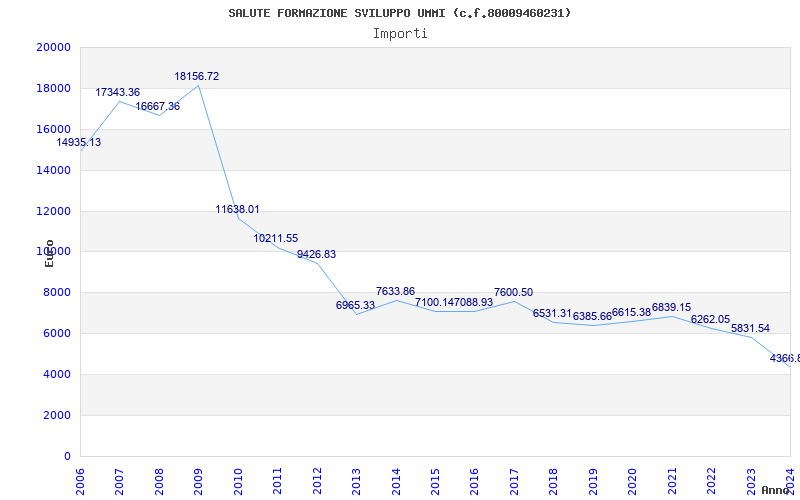Viewport: 800px width, 500px height.
Task: Click the 2017 year axis label
Action: [x=514, y=482]
